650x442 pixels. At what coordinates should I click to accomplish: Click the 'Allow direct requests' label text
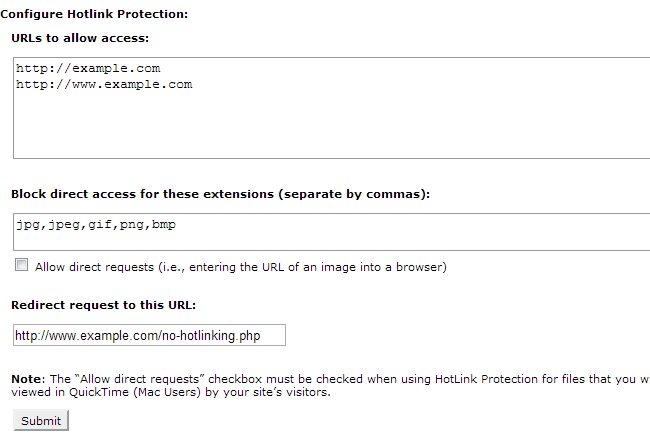[240, 267]
